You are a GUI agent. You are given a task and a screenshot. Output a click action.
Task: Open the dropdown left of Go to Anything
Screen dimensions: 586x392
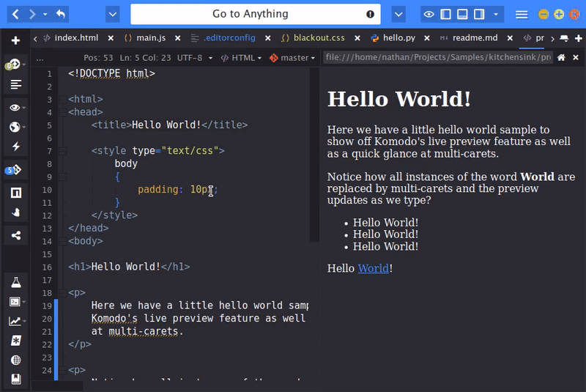pyautogui.click(x=113, y=14)
